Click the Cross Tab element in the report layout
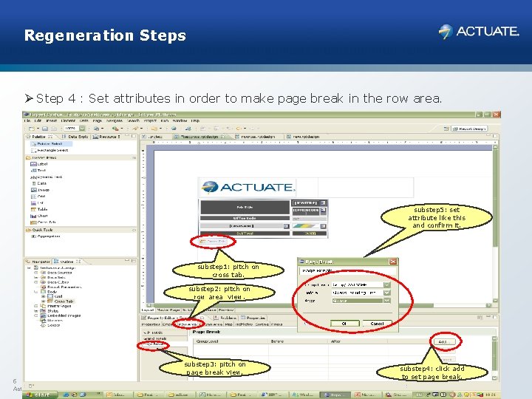 tap(213, 242)
